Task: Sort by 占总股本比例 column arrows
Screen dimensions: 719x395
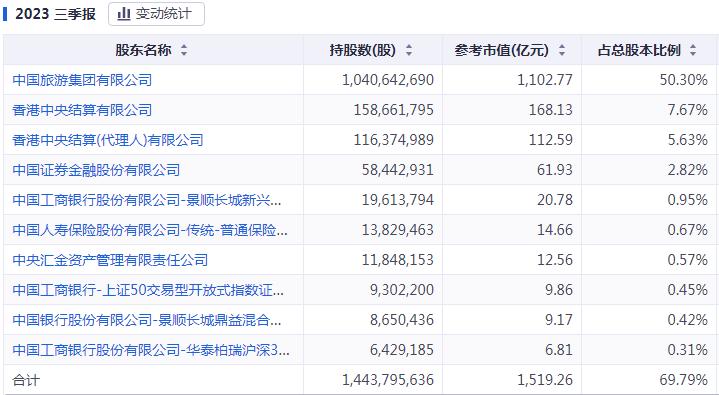Action: (693, 50)
